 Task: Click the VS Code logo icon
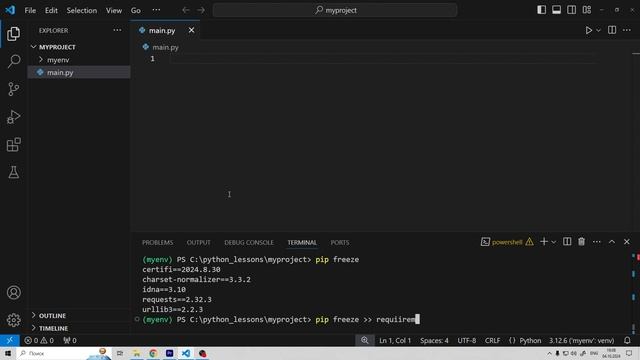point(10,10)
